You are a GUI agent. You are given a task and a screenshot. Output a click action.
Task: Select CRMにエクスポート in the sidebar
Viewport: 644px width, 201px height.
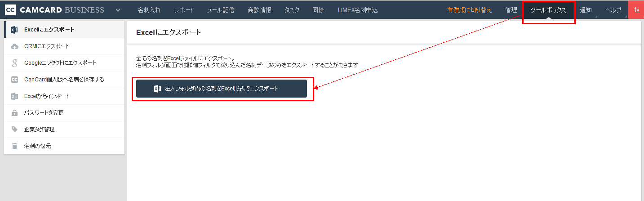click(x=64, y=46)
